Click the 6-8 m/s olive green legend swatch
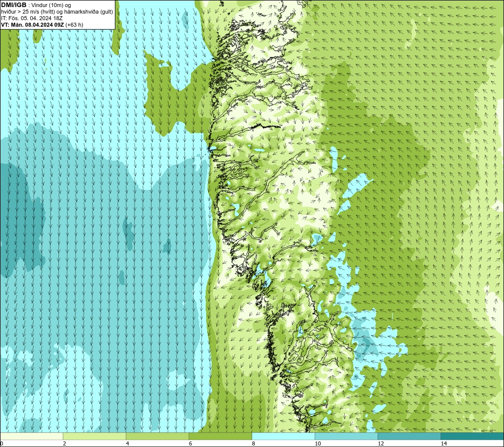 pyautogui.click(x=221, y=436)
